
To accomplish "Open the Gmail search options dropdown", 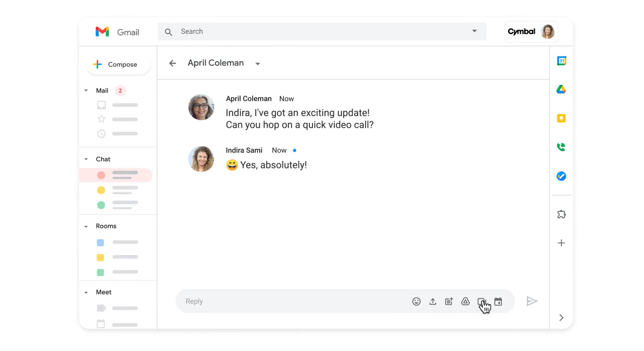I will click(x=474, y=31).
